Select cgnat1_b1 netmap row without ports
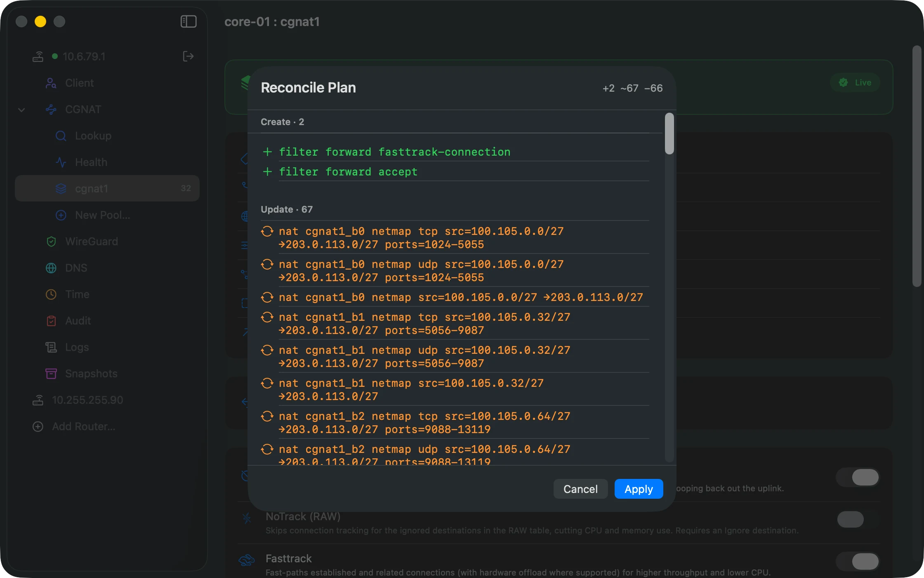This screenshot has height=578, width=924. [x=455, y=390]
